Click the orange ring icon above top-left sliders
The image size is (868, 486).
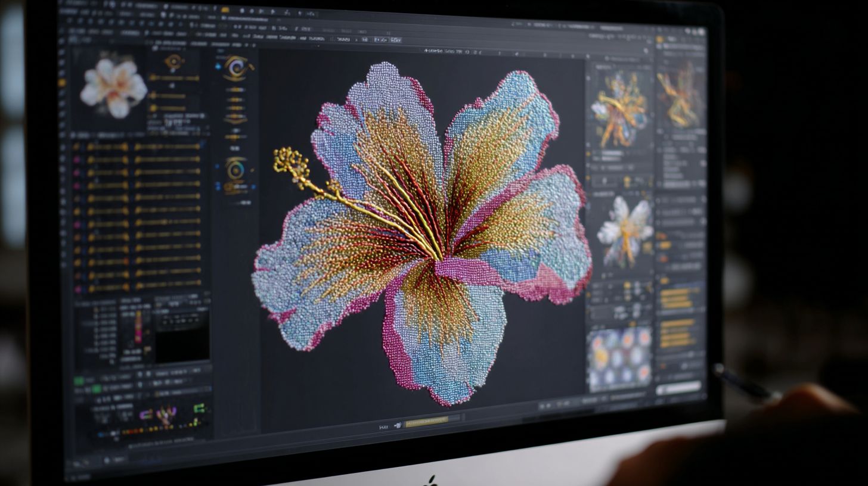click(174, 61)
